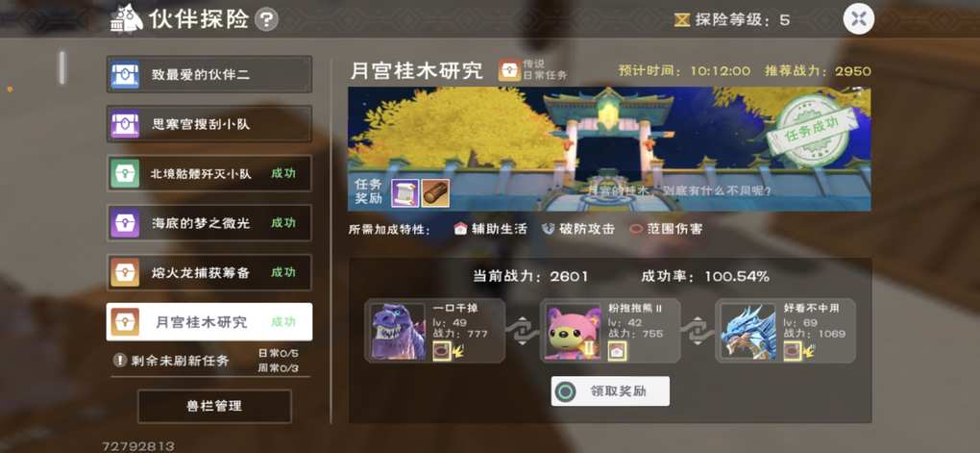The width and height of the screenshot is (980, 453).
Task: Select the 致最爱的伙伴二 mission
Action: click(208, 74)
